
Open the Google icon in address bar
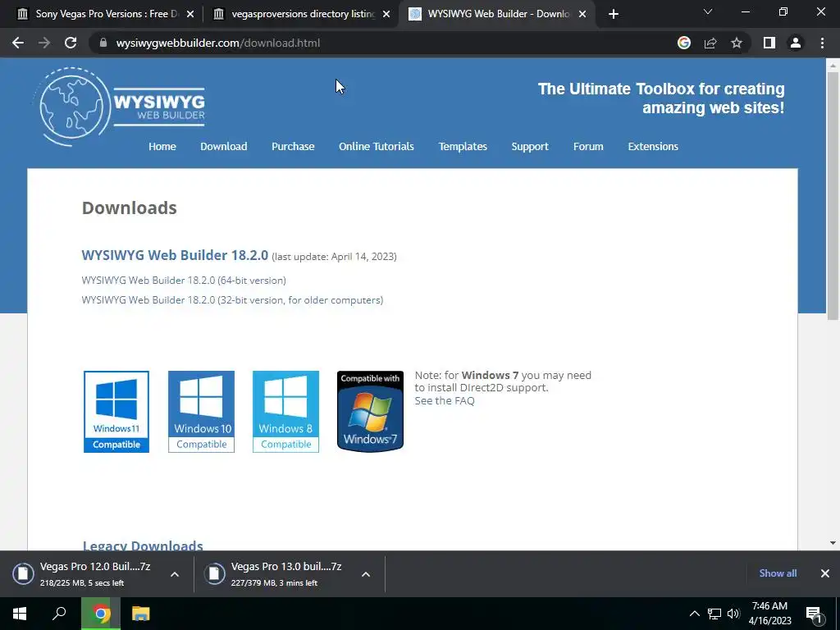point(684,43)
